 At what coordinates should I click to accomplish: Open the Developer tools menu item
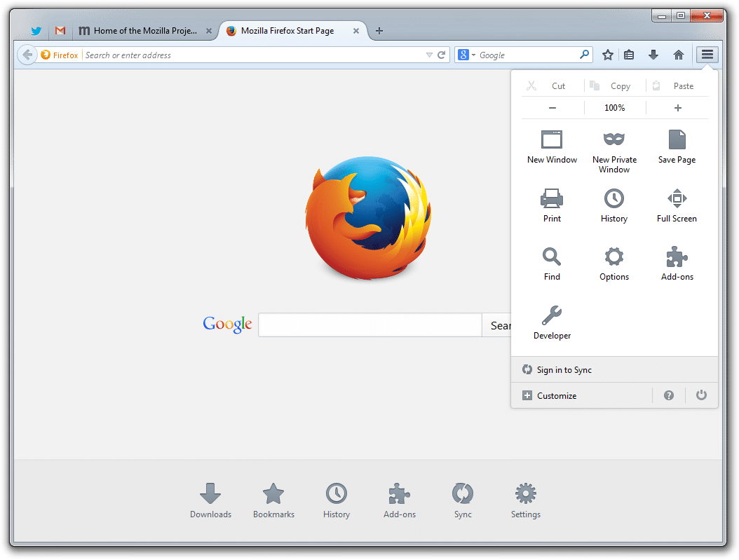pyautogui.click(x=552, y=322)
